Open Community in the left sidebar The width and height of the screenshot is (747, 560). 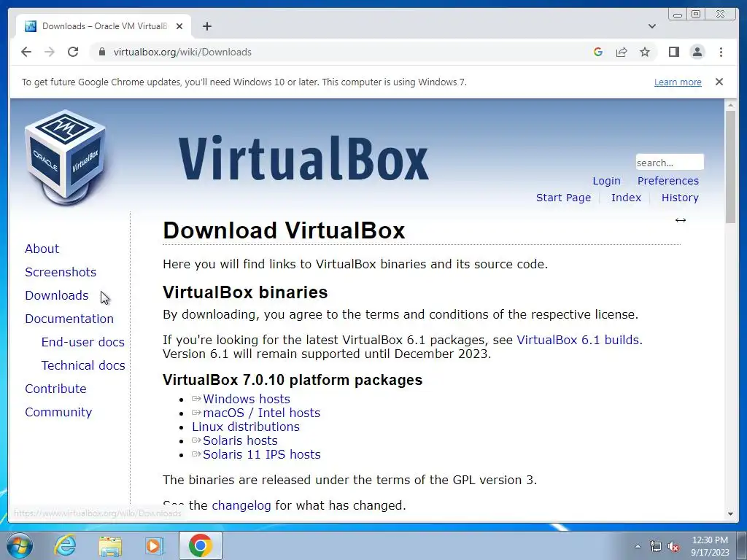tap(58, 413)
